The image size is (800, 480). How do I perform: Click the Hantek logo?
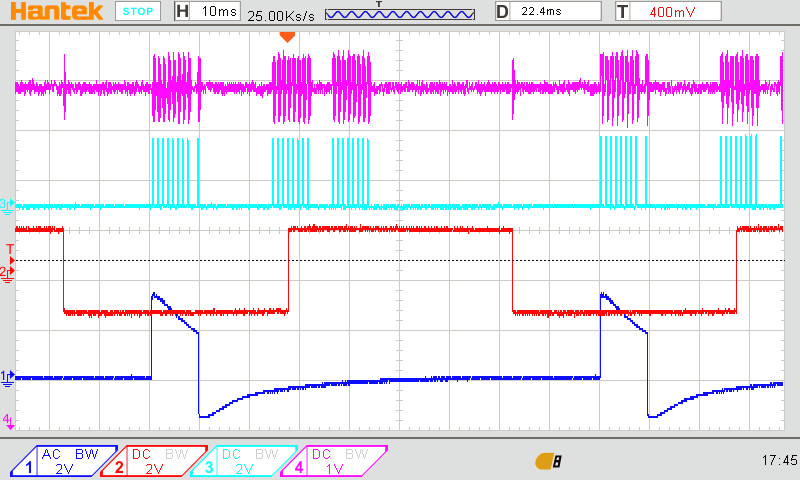(56, 11)
